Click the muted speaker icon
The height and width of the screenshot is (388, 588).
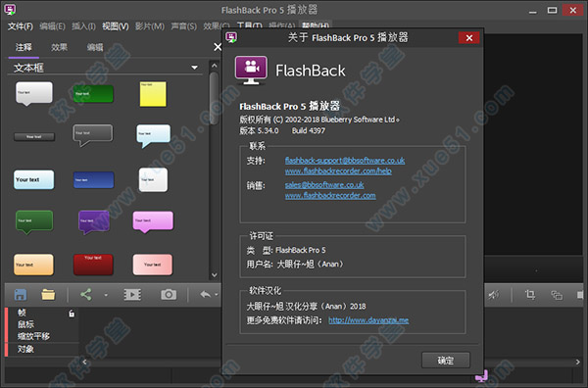[x=494, y=295]
